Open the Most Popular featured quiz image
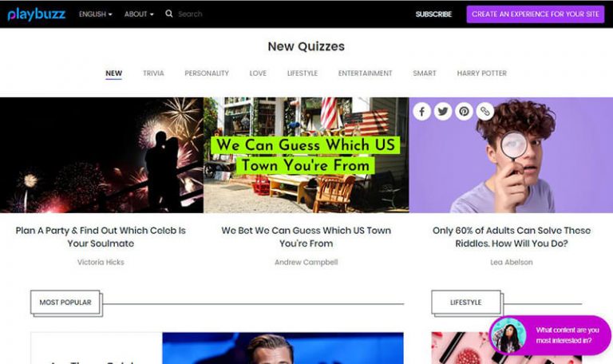The image size is (613, 364). (283, 348)
